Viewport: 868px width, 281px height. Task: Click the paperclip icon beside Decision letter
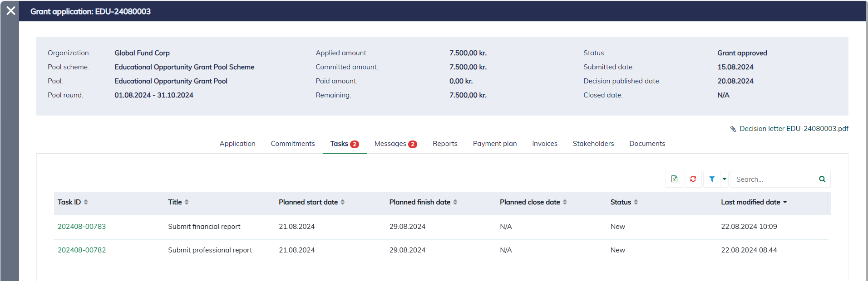tap(733, 129)
